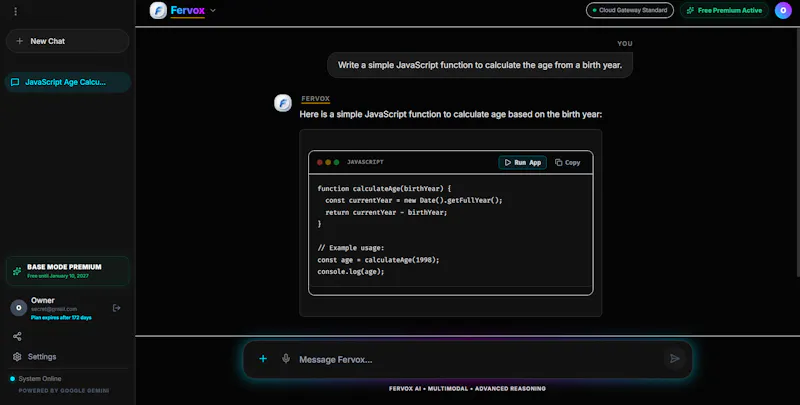800x405 pixels.
Task: Click the 'Powered by Google Gemini' text
Action: pos(64,391)
